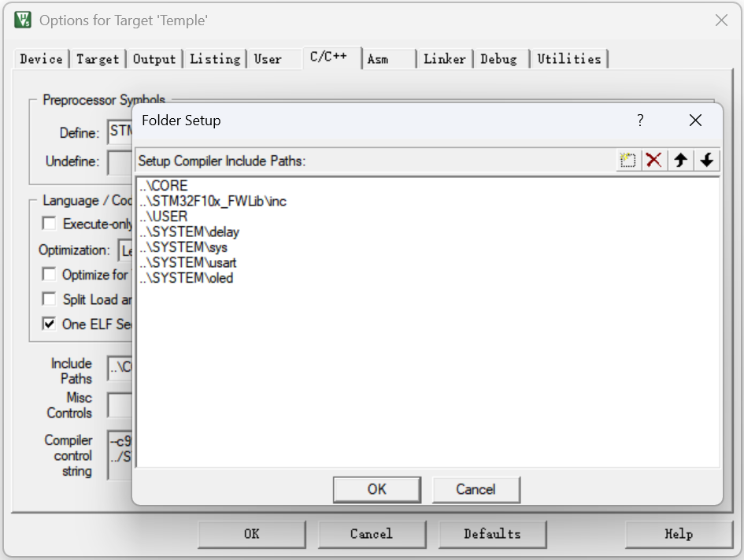Go to the Utilities tab
Viewport: 744px width, 560px height.
pyautogui.click(x=569, y=59)
